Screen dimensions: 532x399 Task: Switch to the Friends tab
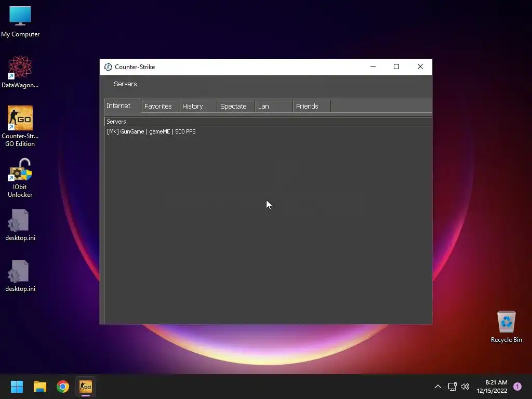(x=312, y=106)
